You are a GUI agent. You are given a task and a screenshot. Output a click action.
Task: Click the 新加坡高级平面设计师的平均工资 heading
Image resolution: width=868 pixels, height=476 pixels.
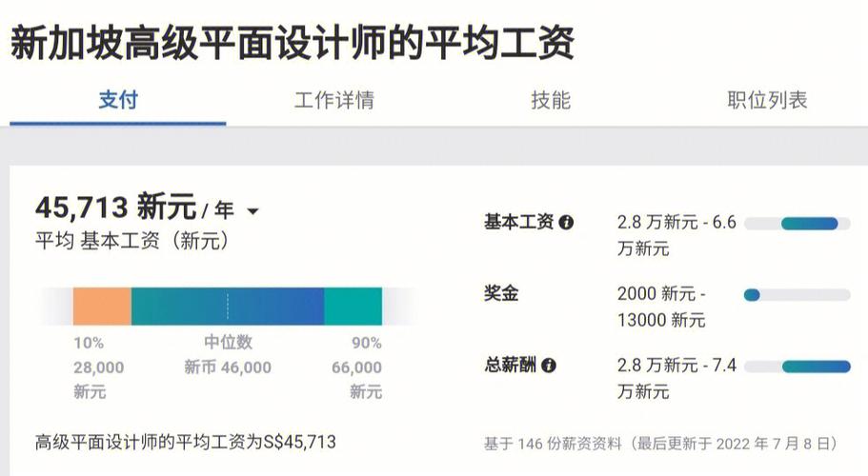pyautogui.click(x=293, y=43)
